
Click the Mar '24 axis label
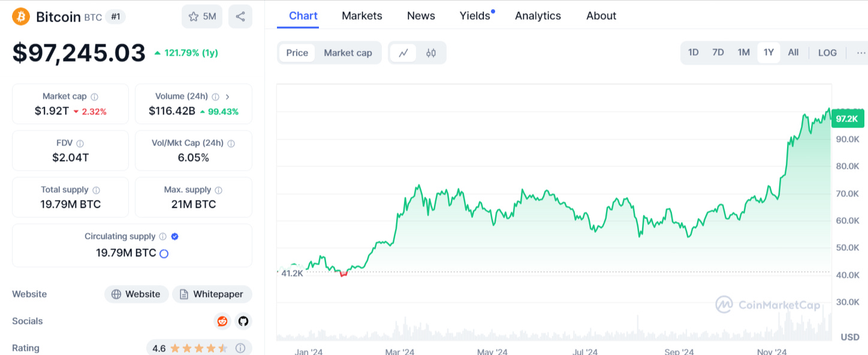(x=400, y=352)
